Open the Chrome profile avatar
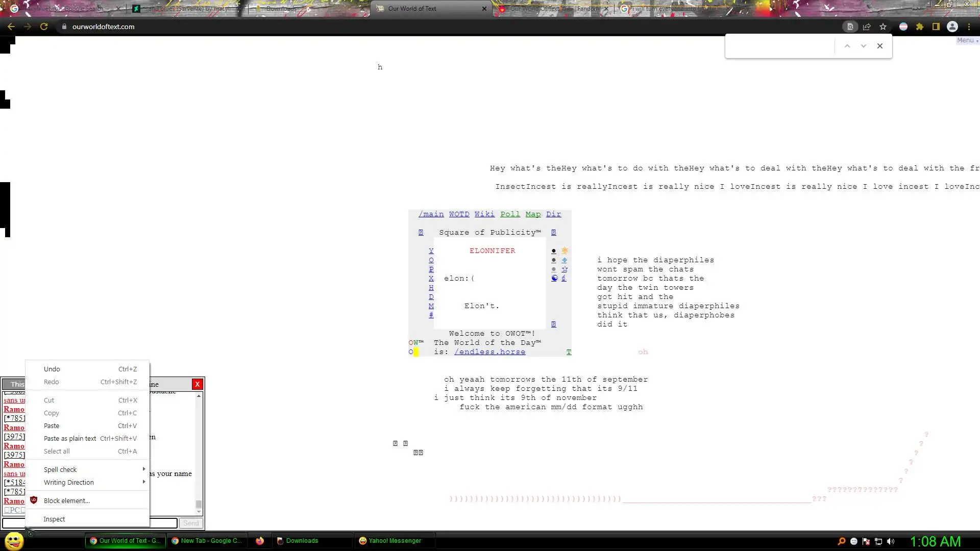 [952, 27]
